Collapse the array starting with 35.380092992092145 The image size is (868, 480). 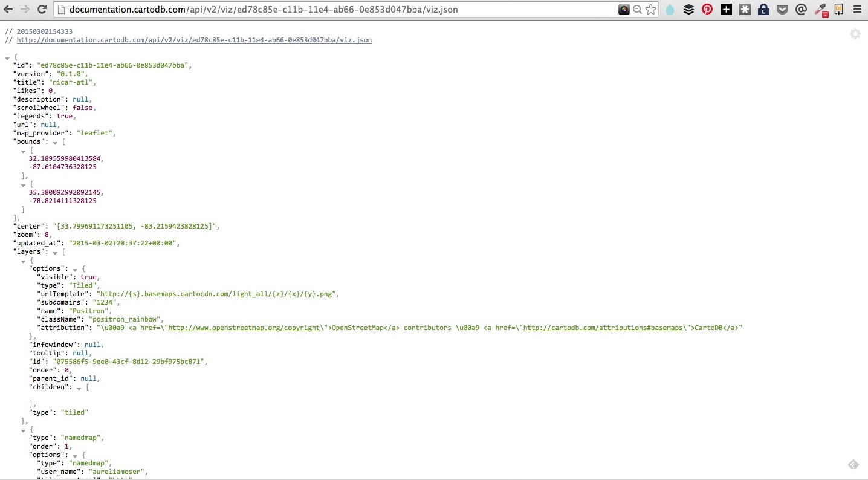click(x=23, y=184)
